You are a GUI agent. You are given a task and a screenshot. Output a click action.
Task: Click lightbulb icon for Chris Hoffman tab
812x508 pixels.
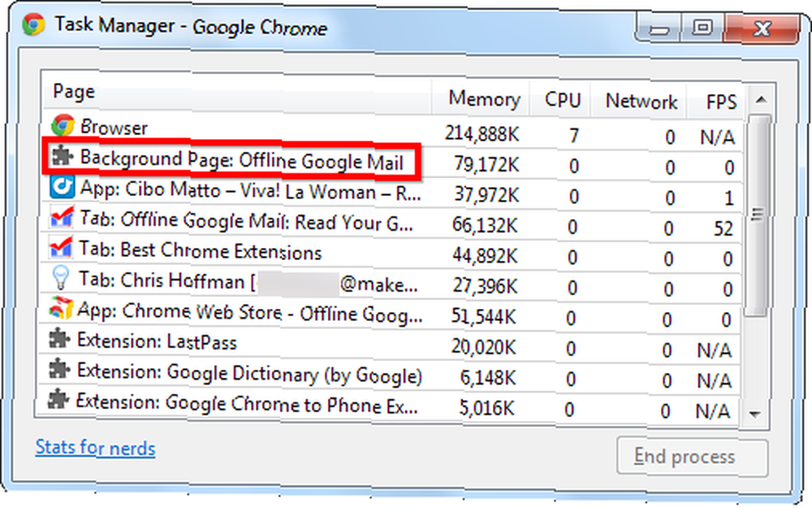(x=61, y=277)
